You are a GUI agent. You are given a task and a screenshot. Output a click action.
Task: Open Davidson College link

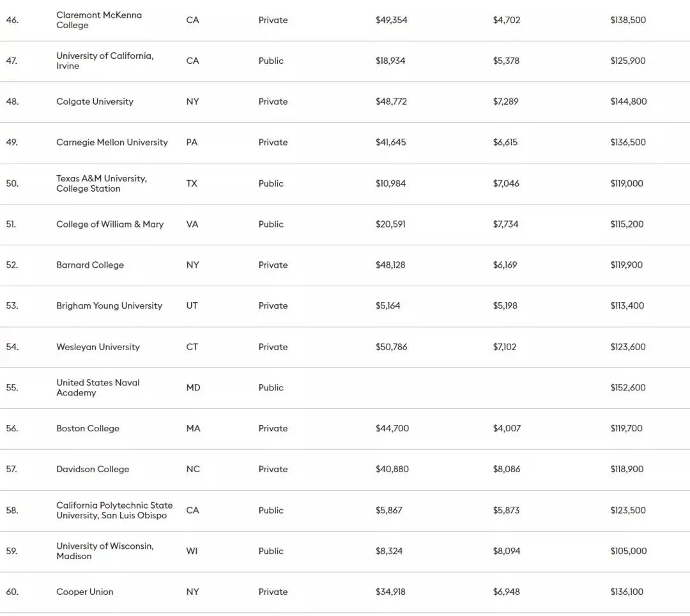(x=93, y=470)
